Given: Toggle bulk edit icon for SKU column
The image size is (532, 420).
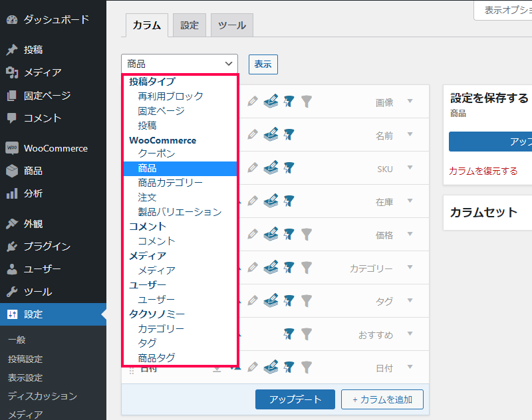Looking at the screenshot, I should [271, 167].
